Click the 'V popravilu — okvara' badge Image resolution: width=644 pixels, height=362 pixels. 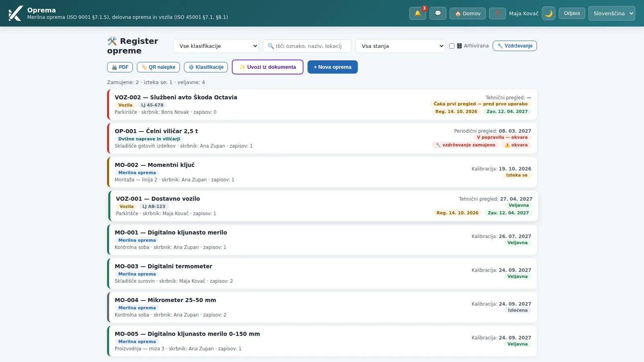pos(502,138)
